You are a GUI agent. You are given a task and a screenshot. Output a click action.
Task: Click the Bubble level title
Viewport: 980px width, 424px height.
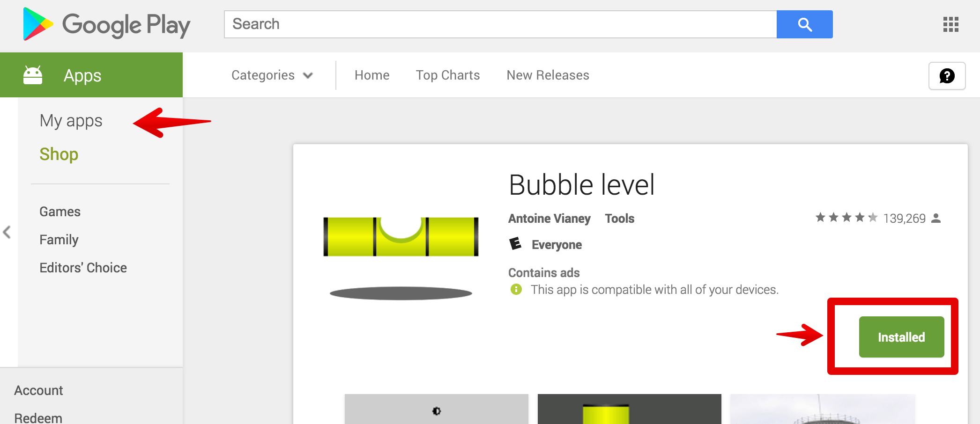pyautogui.click(x=582, y=185)
